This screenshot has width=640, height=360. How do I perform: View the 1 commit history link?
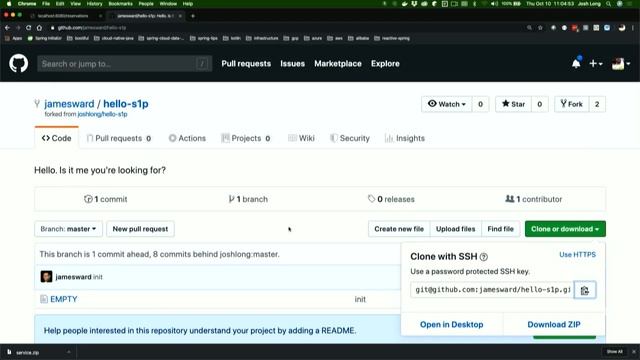106,199
